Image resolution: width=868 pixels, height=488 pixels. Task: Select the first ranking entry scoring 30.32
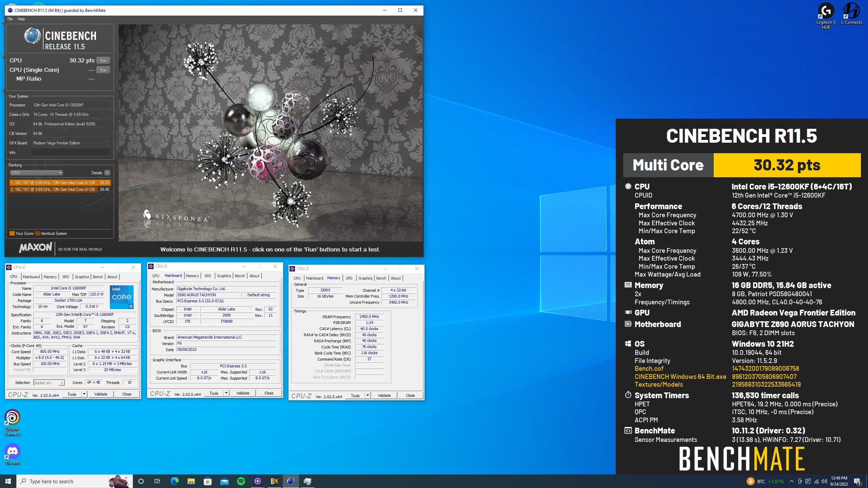[x=60, y=183]
